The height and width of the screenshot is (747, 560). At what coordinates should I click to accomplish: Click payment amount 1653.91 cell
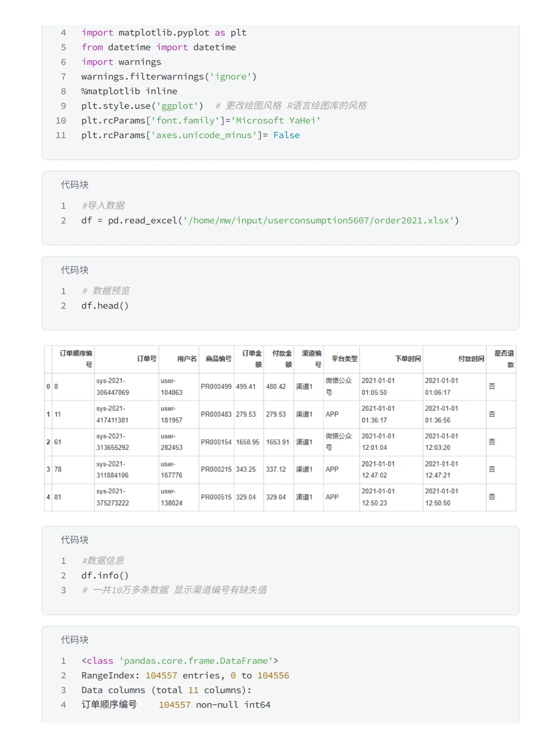(x=277, y=442)
